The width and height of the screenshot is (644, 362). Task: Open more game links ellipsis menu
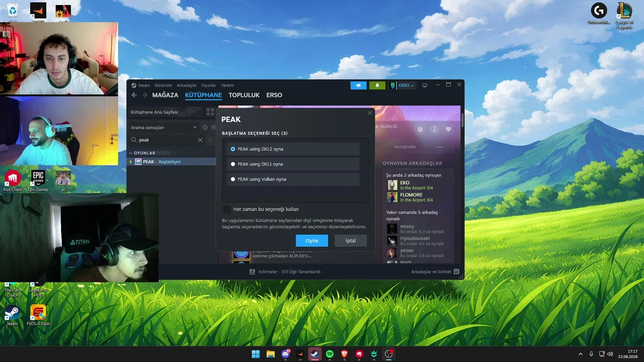tap(440, 147)
